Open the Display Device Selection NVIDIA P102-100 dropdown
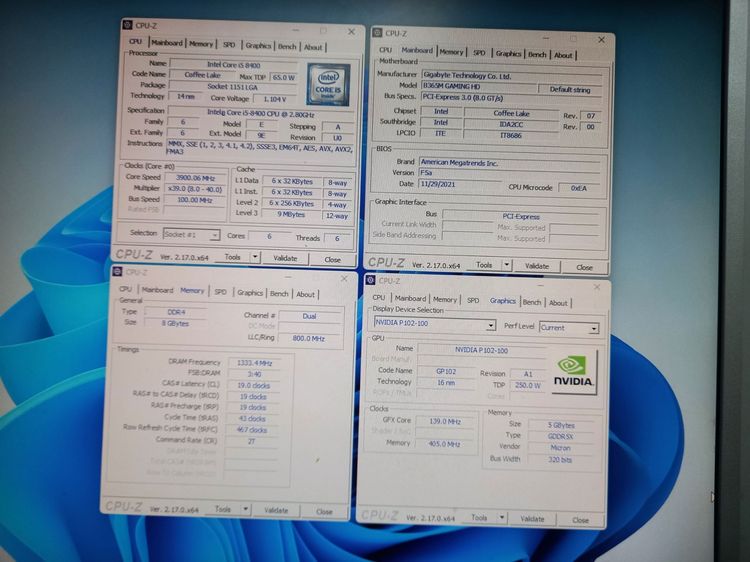The width and height of the screenshot is (750, 562). 435,324
